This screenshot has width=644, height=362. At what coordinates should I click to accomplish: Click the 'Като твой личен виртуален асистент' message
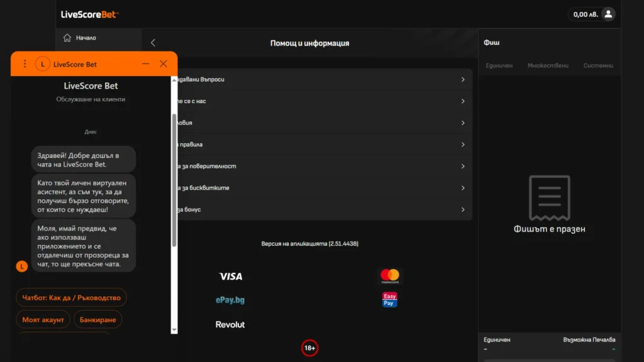tap(84, 196)
